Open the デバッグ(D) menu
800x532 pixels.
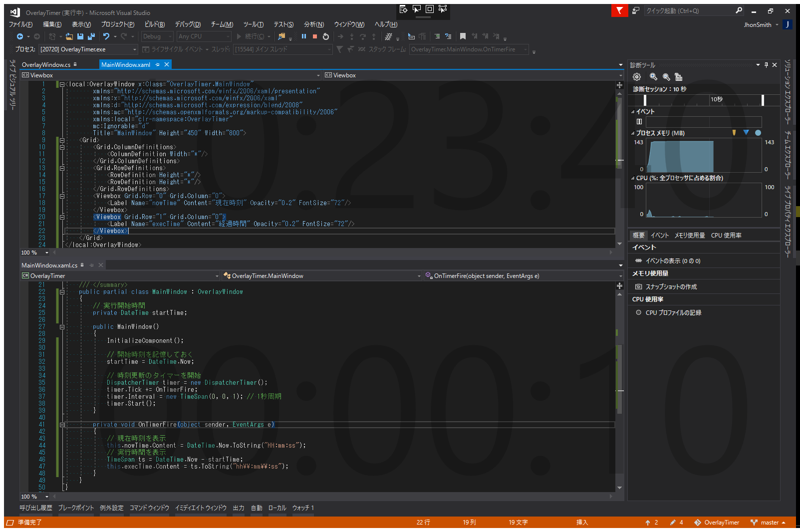[x=188, y=24]
